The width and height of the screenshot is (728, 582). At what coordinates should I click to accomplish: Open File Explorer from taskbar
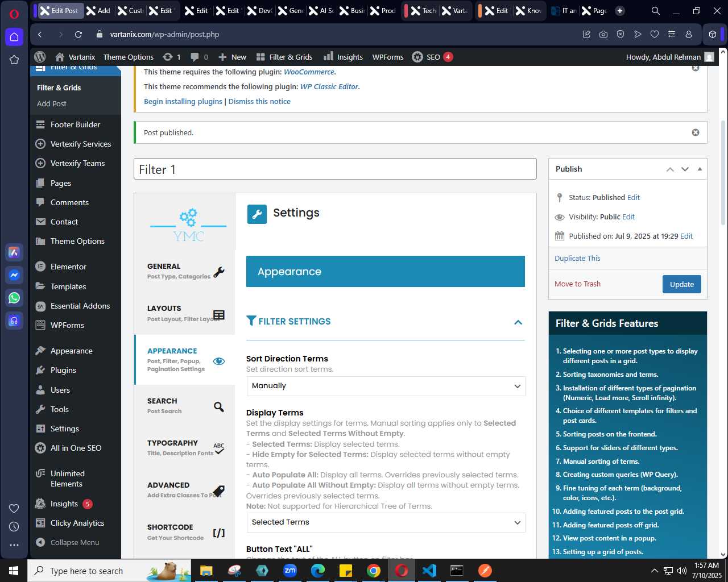click(206, 571)
